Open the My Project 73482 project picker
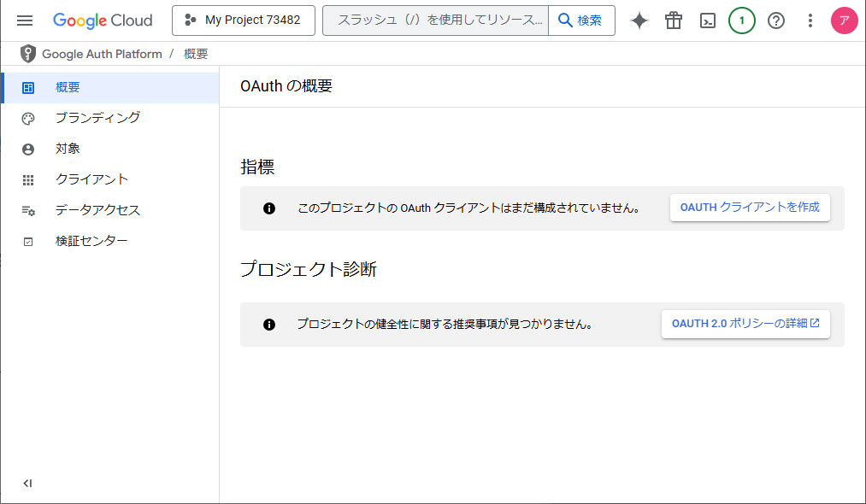Viewport: 866px width, 504px height. coord(244,21)
